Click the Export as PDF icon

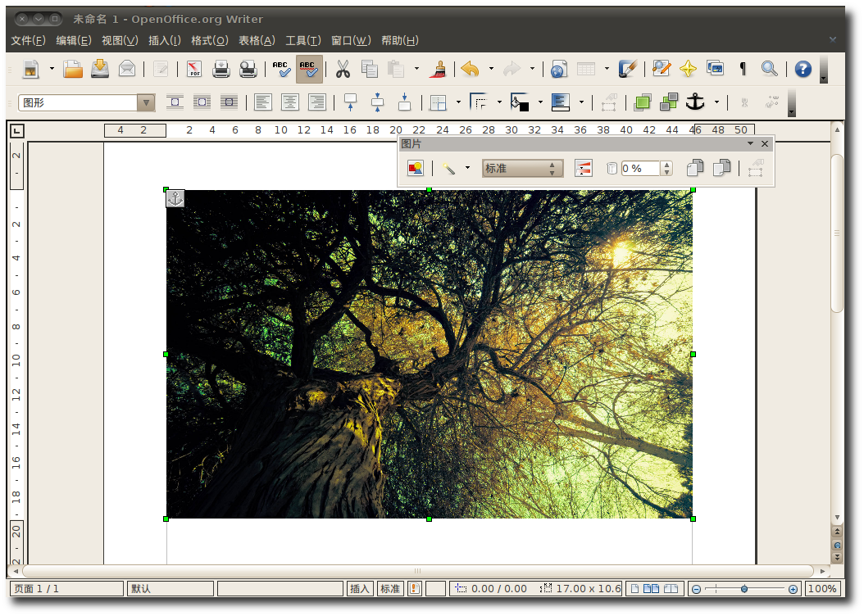(x=194, y=70)
